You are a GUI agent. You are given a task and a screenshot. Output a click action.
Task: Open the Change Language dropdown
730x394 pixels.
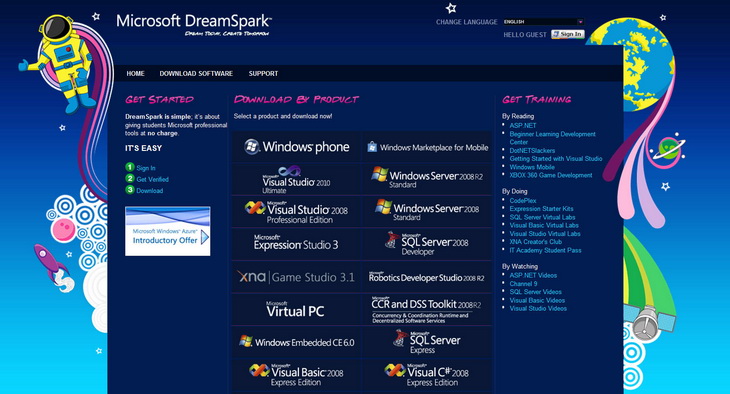tap(543, 22)
